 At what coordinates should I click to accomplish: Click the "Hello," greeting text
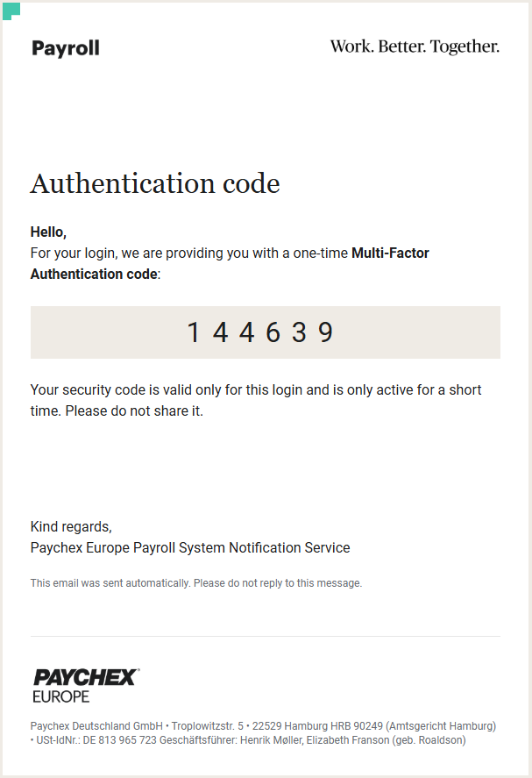pyautogui.click(x=48, y=232)
